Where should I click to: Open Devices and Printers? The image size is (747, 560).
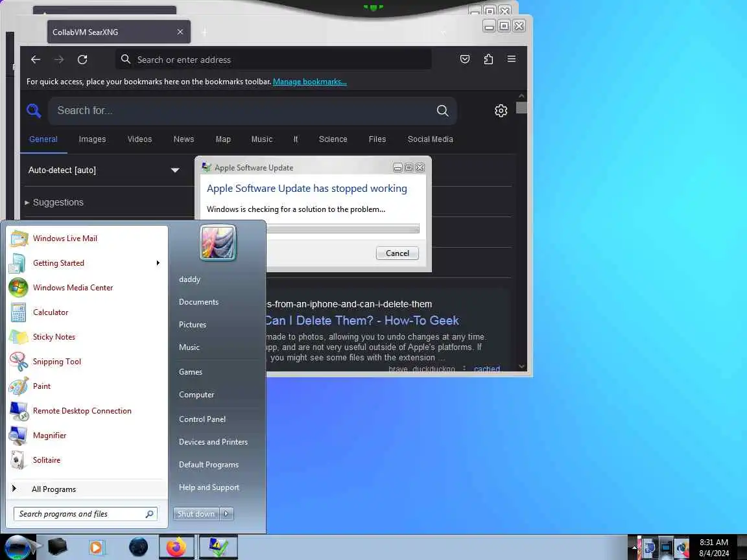(x=213, y=443)
